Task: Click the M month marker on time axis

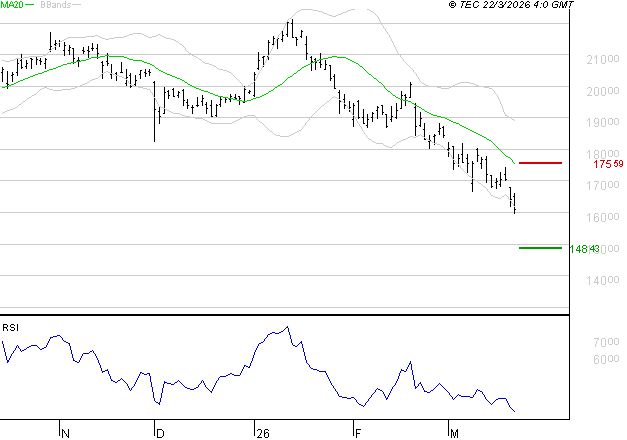Action: pyautogui.click(x=454, y=433)
